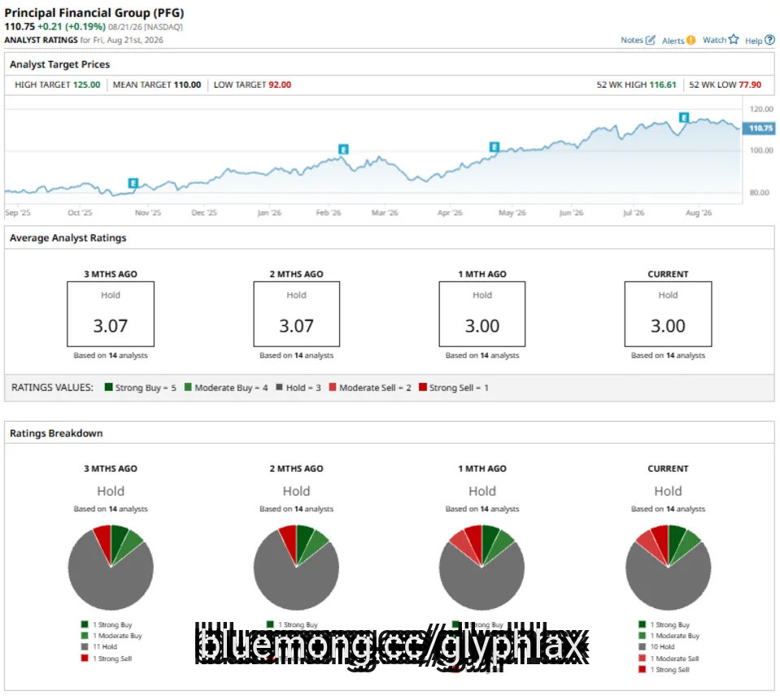
Task: Open the Help question mark icon
Action: (x=769, y=40)
